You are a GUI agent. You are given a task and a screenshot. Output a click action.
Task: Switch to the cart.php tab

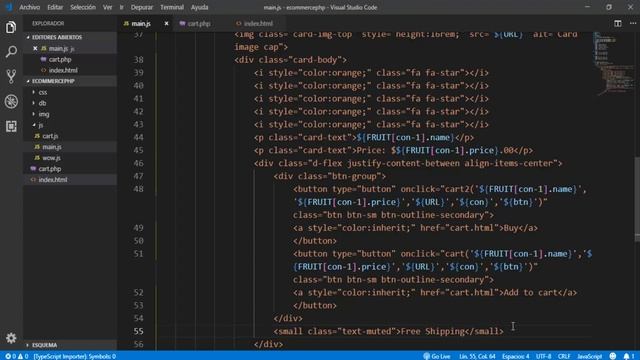pyautogui.click(x=199, y=24)
